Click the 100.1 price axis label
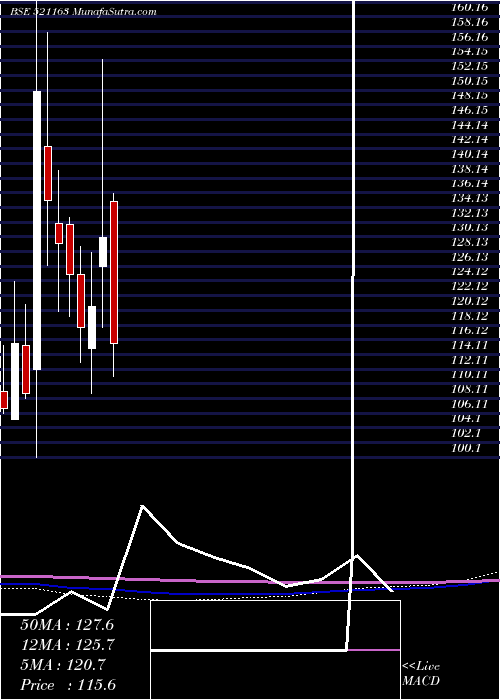 467,448
